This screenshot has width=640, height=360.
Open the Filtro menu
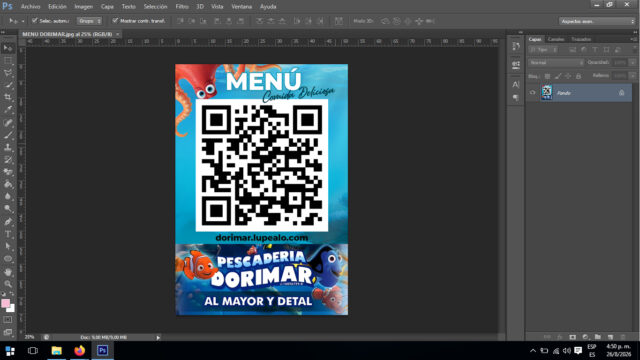182,7
